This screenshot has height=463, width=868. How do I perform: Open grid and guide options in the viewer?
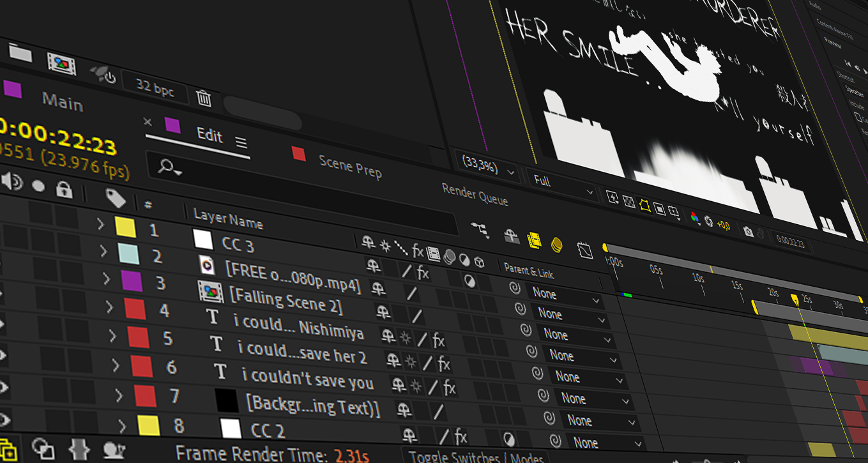click(x=674, y=213)
